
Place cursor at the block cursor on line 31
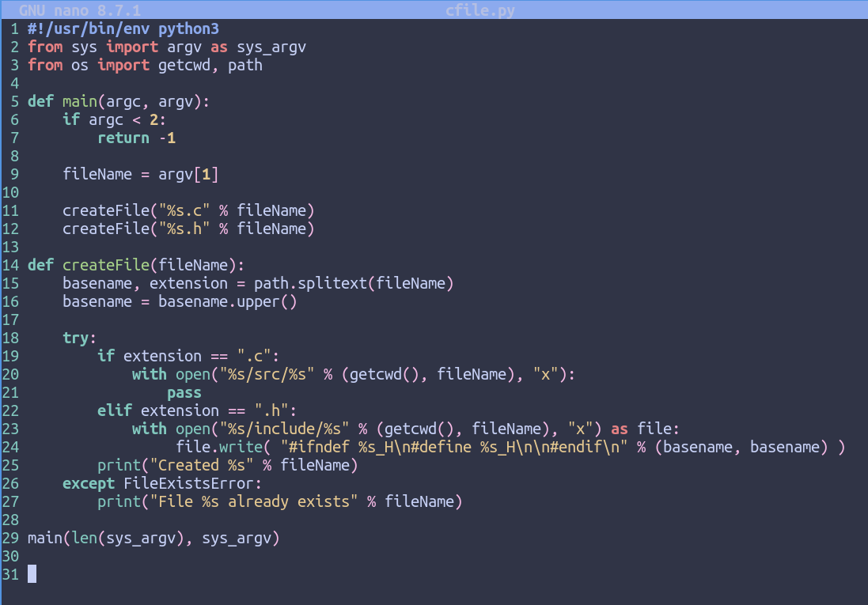(x=32, y=574)
